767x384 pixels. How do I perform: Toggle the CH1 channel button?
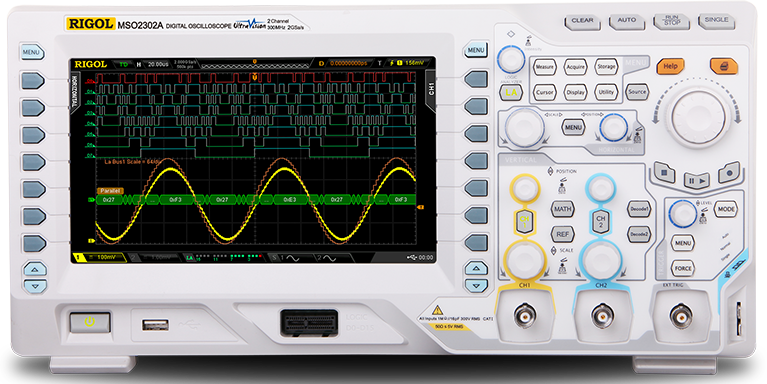coord(524,221)
